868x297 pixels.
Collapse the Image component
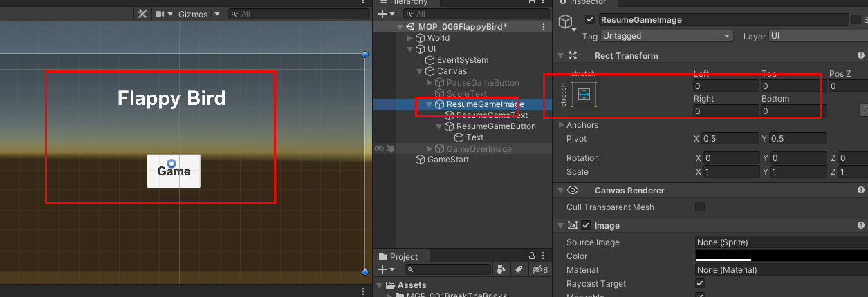(x=560, y=225)
